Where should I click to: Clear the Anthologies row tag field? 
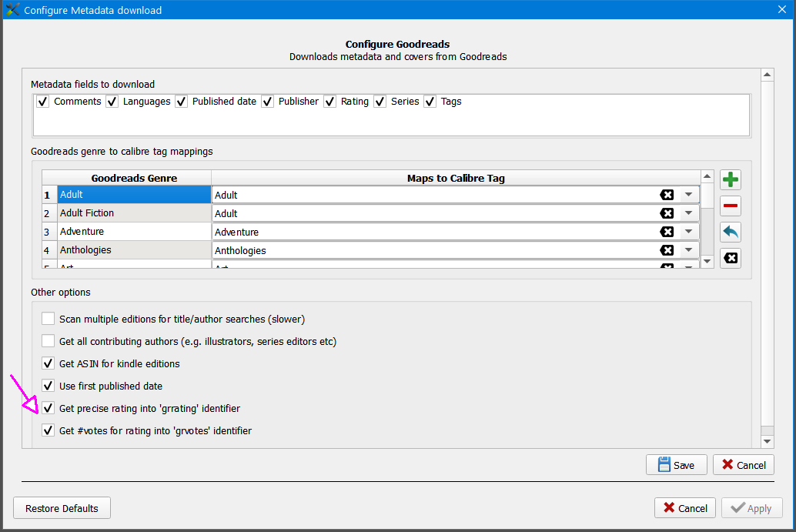pos(667,250)
